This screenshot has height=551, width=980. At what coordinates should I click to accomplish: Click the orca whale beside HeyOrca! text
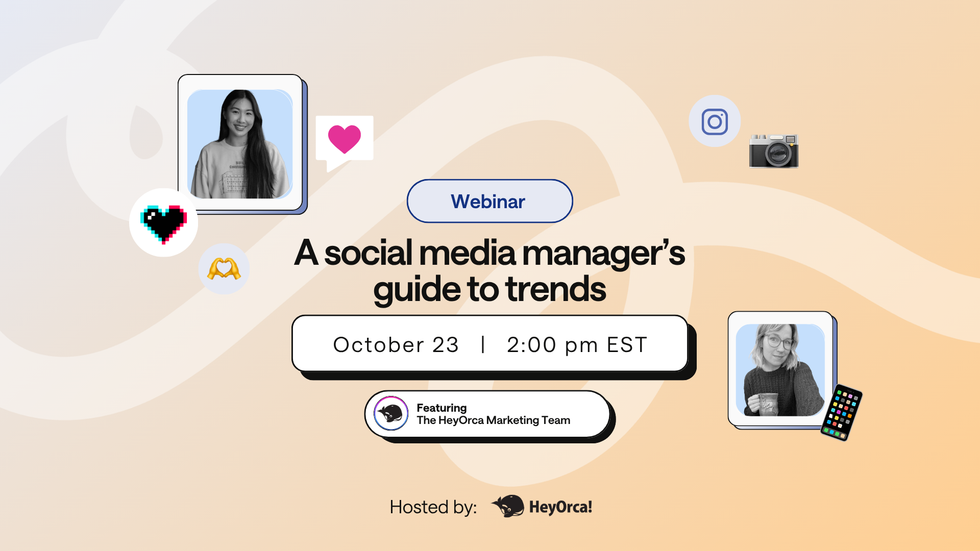[508, 506]
